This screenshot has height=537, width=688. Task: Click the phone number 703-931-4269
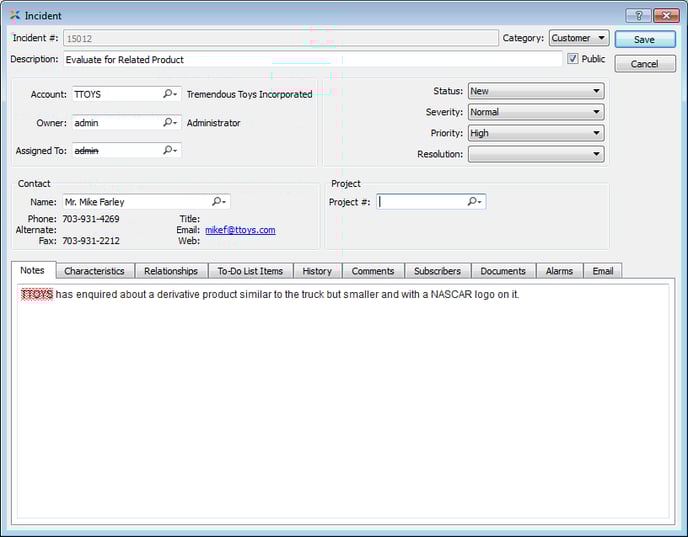(x=91, y=218)
